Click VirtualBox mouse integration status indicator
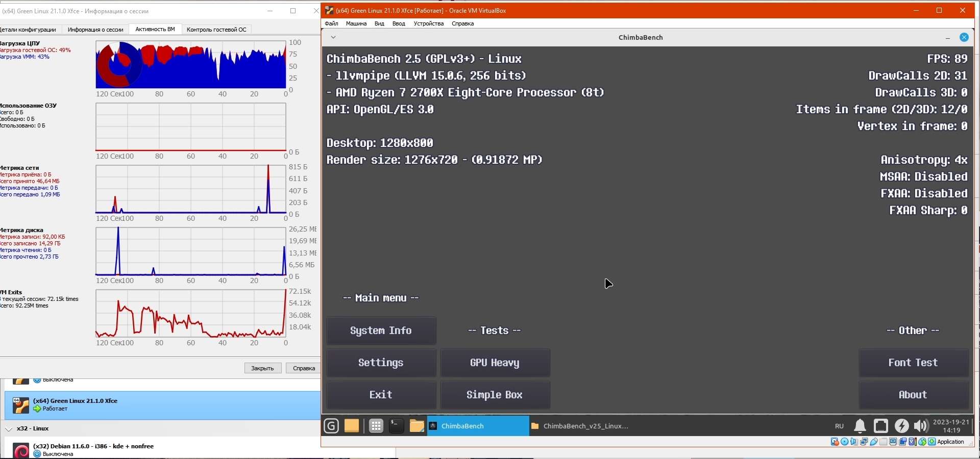The image size is (980, 459). click(x=922, y=442)
